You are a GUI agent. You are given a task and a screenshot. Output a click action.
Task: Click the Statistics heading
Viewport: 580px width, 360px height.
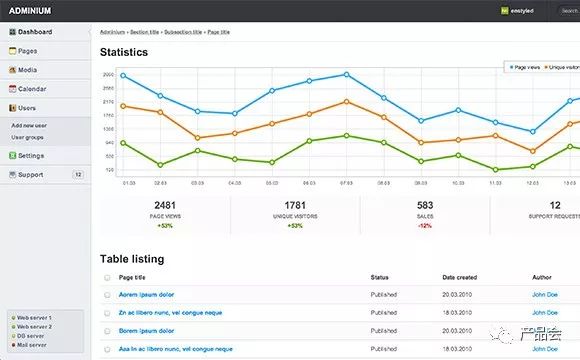124,52
